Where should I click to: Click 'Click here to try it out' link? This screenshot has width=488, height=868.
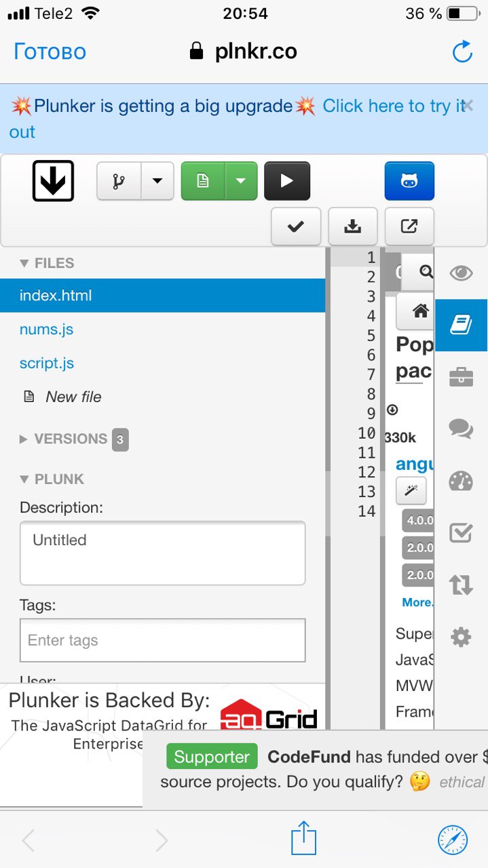[238, 119]
